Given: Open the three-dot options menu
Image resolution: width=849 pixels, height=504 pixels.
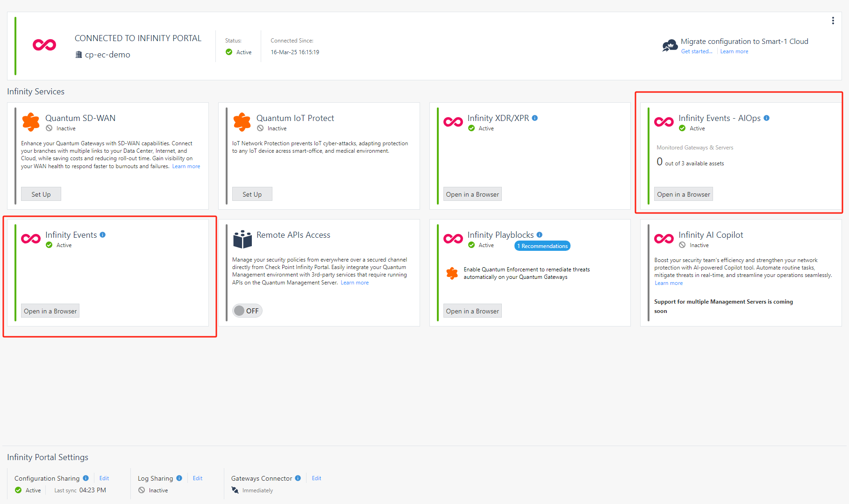Looking at the screenshot, I should pos(833,21).
